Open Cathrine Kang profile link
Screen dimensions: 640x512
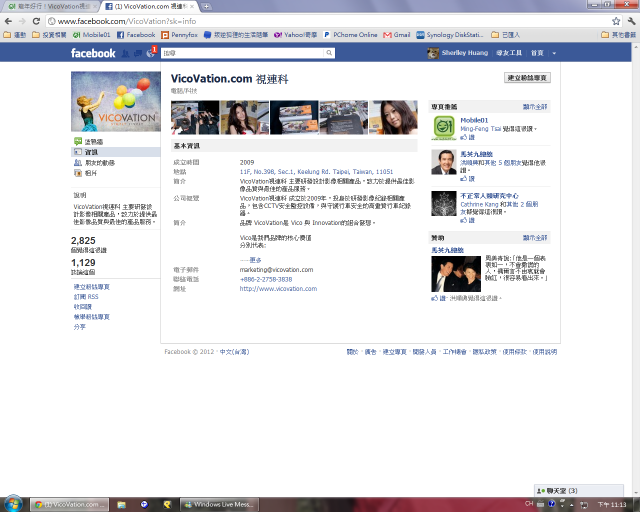coord(479,204)
